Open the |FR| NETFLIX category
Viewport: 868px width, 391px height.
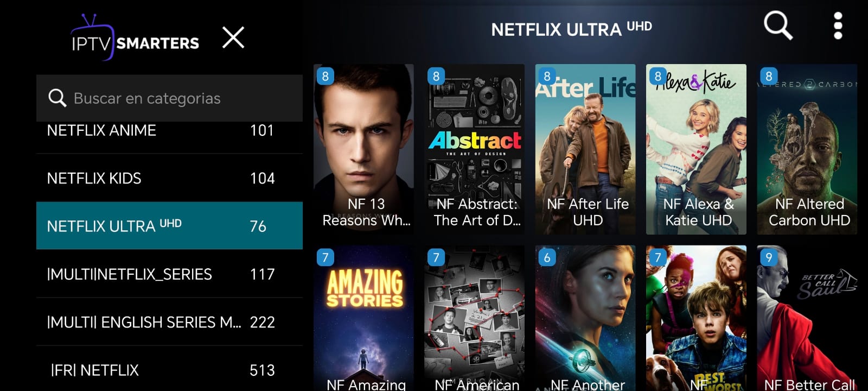point(169,369)
